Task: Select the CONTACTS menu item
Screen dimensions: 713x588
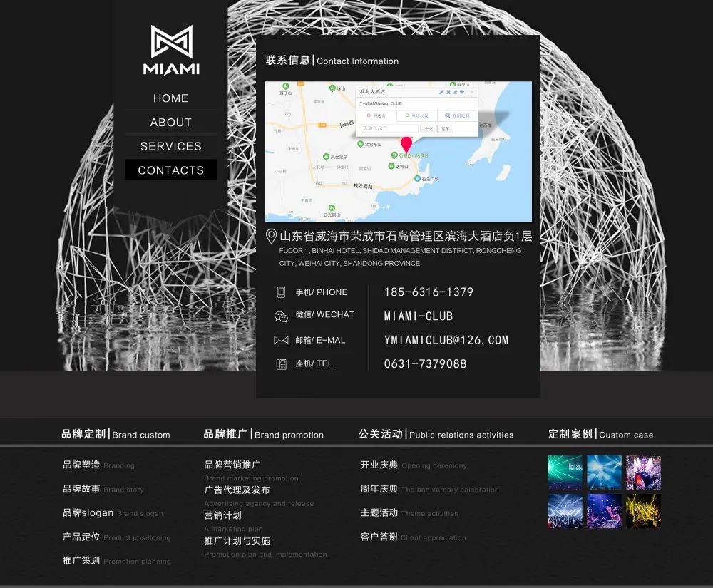Action: tap(171, 170)
